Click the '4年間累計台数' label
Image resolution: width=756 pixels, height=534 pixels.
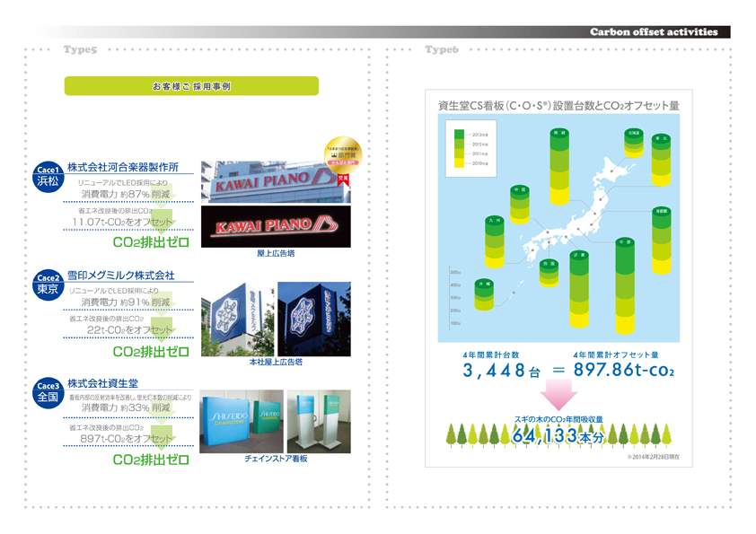coord(491,355)
